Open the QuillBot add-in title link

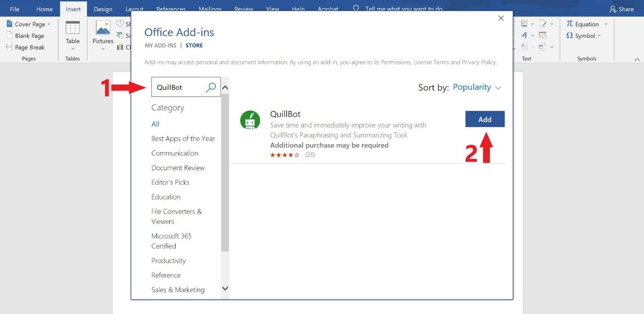[285, 114]
